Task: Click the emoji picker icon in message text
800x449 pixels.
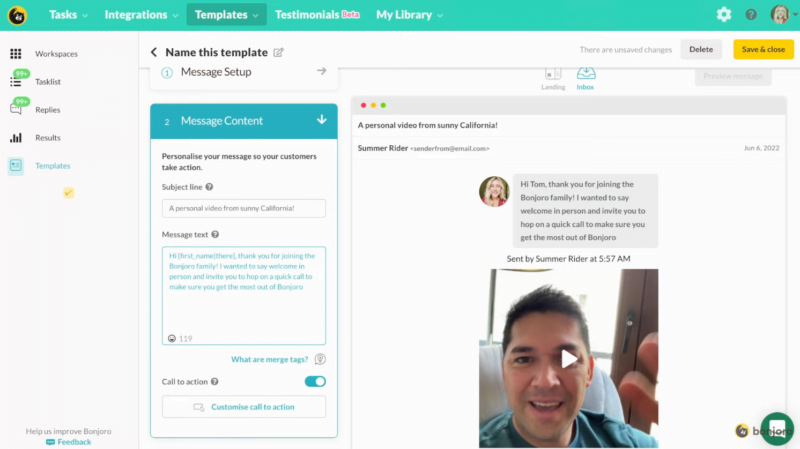Action: coord(172,338)
